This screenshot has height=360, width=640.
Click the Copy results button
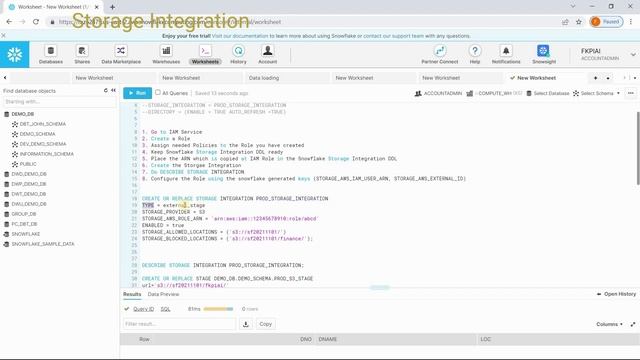point(265,324)
